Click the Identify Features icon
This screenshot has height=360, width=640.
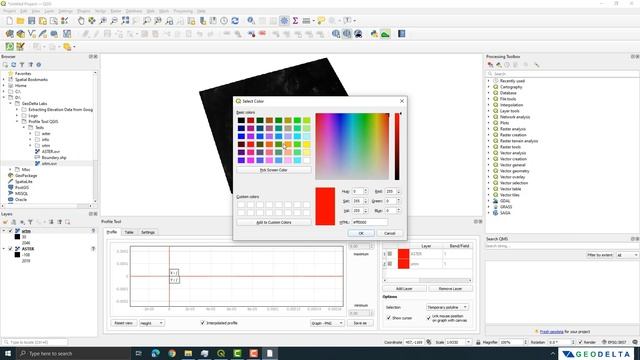click(x=251, y=21)
